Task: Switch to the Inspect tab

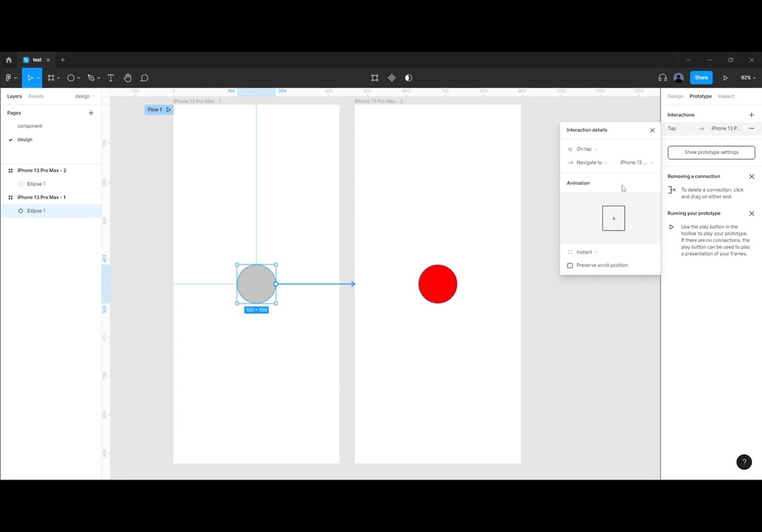Action: pos(726,96)
